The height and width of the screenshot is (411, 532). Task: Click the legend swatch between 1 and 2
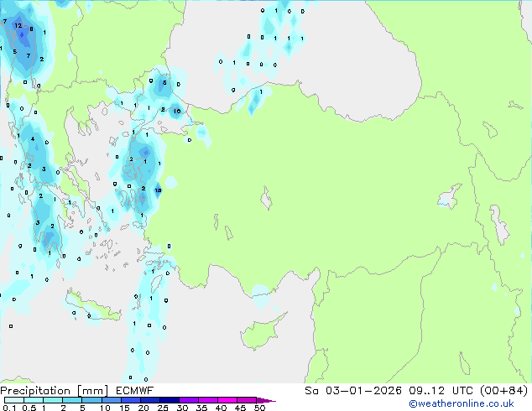pos(53,400)
